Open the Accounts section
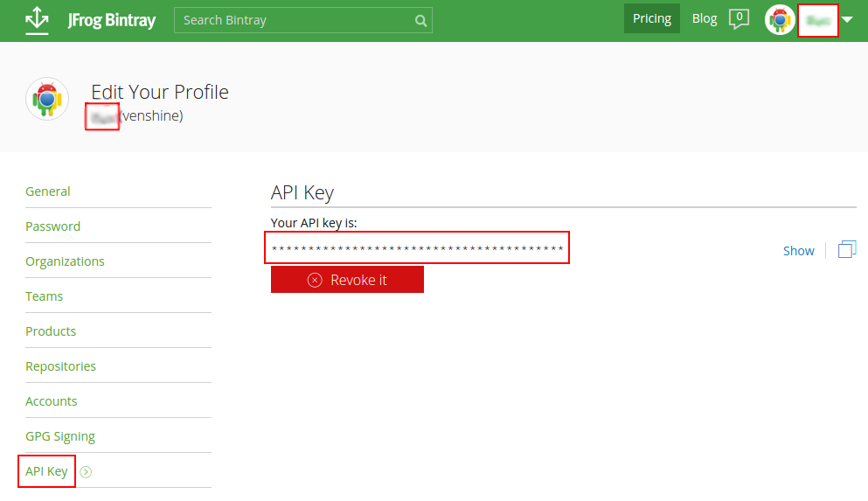The height and width of the screenshot is (501, 868). [51, 401]
